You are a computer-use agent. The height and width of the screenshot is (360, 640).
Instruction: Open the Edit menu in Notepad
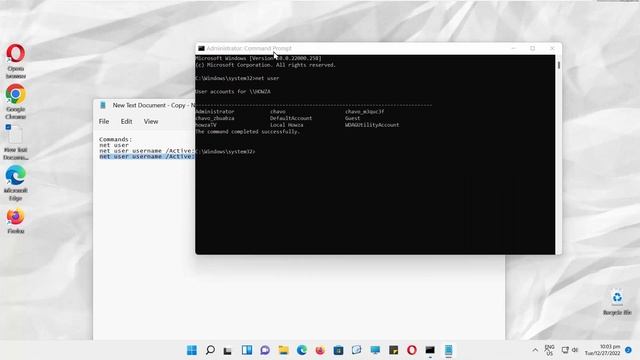(x=126, y=122)
